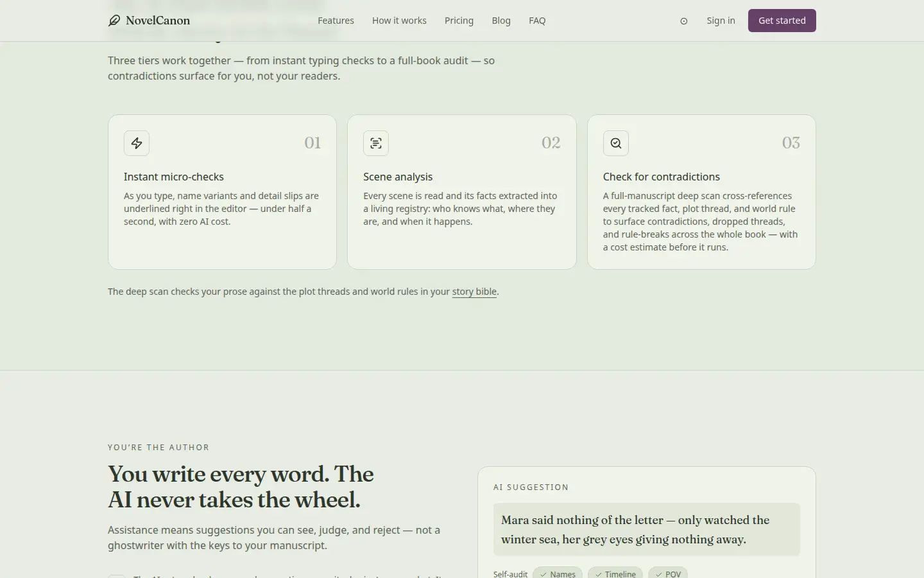The height and width of the screenshot is (578, 924).
Task: Click the Self-audit label
Action: pos(510,574)
